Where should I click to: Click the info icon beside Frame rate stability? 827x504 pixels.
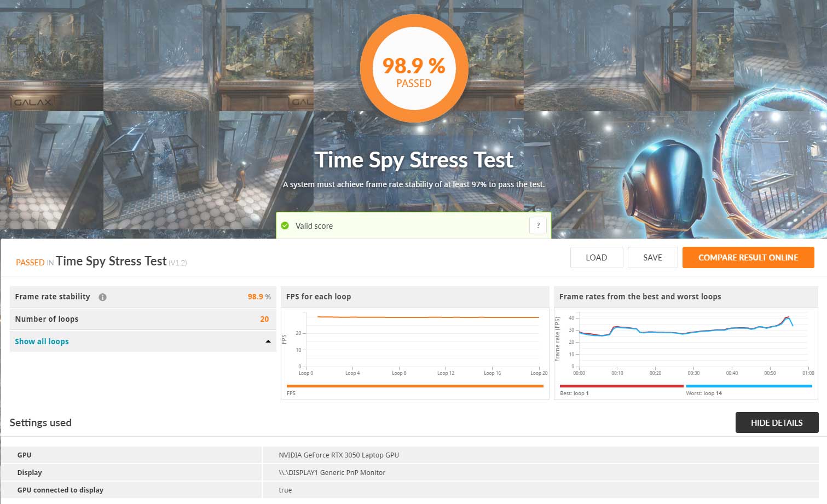[102, 297]
